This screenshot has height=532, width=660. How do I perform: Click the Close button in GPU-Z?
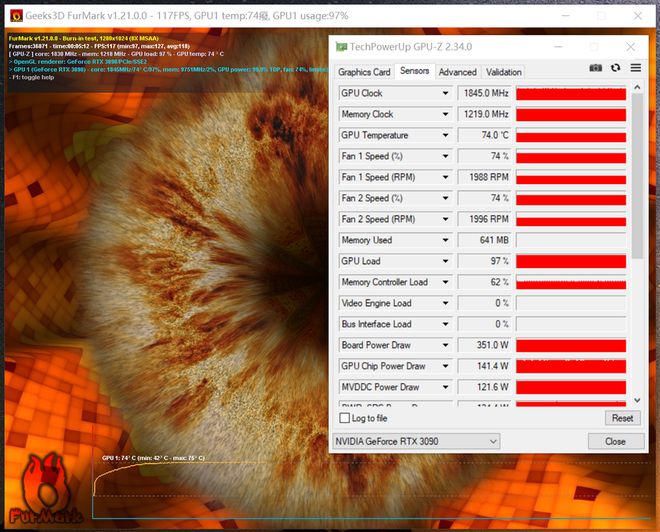pyautogui.click(x=615, y=441)
